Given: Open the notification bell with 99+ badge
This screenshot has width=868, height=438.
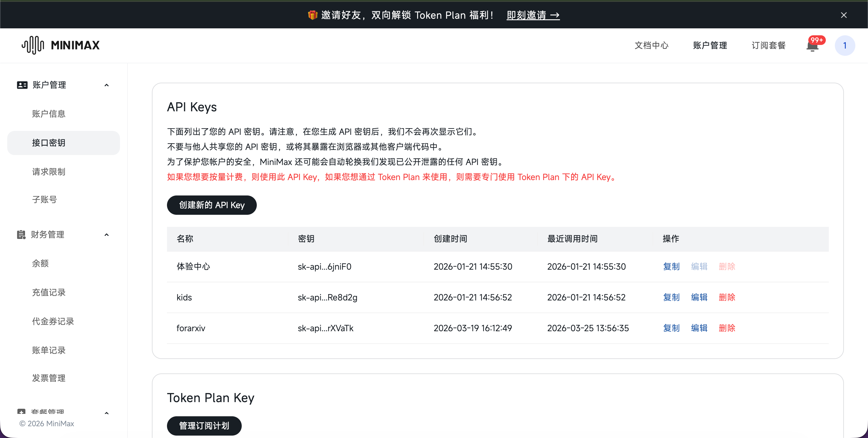Looking at the screenshot, I should tap(813, 46).
